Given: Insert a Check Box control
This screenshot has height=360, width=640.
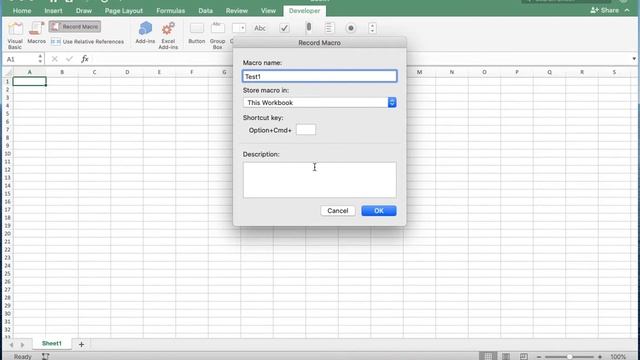Looking at the screenshot, I should (284, 28).
